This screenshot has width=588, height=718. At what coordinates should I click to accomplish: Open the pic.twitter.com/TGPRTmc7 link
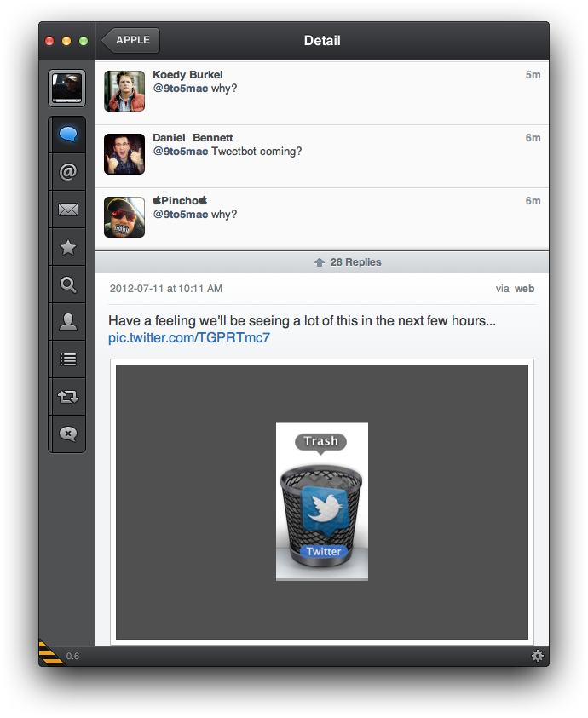coord(189,338)
